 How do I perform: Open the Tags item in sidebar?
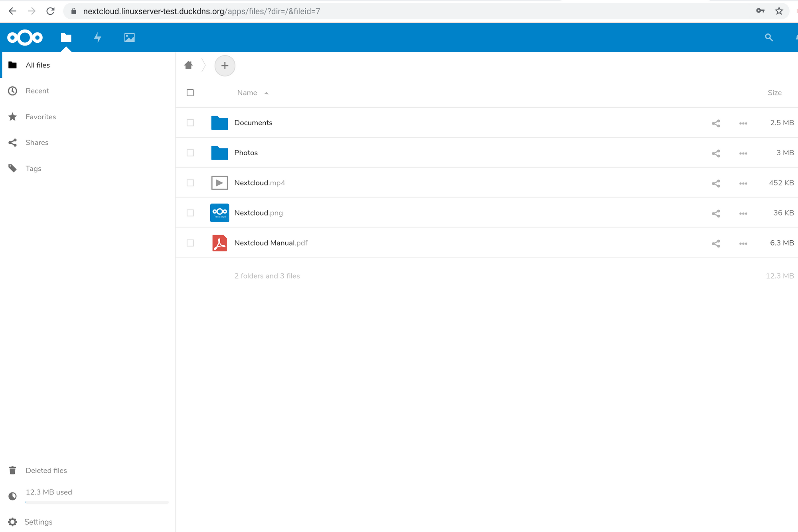(33, 168)
